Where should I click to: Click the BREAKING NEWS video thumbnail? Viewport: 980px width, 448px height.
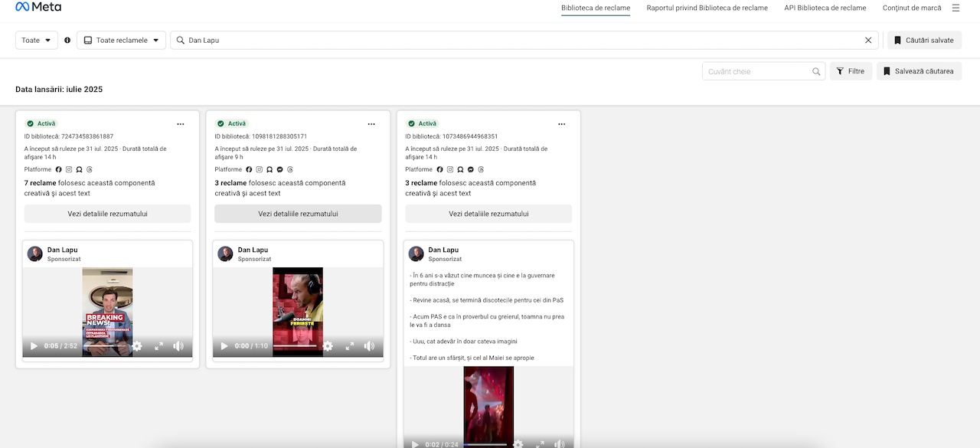click(x=107, y=312)
